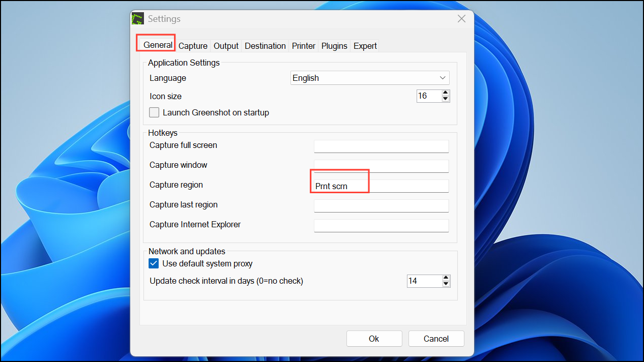This screenshot has width=644, height=362.
Task: Expand the Language dropdown showing English
Action: (x=370, y=78)
